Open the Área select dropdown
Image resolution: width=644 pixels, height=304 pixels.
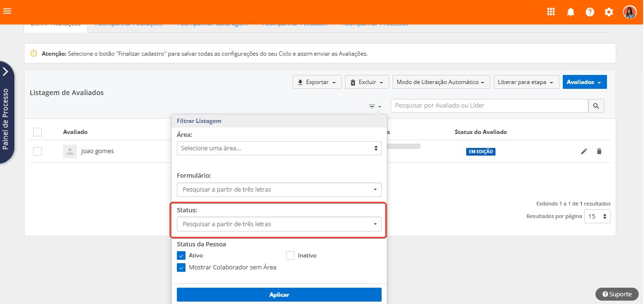(279, 148)
